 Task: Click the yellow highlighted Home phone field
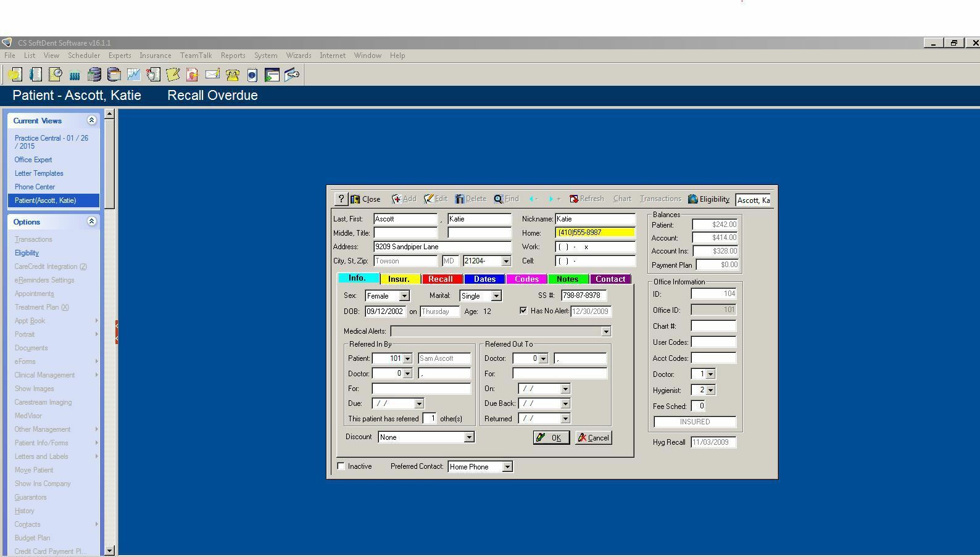tap(595, 233)
